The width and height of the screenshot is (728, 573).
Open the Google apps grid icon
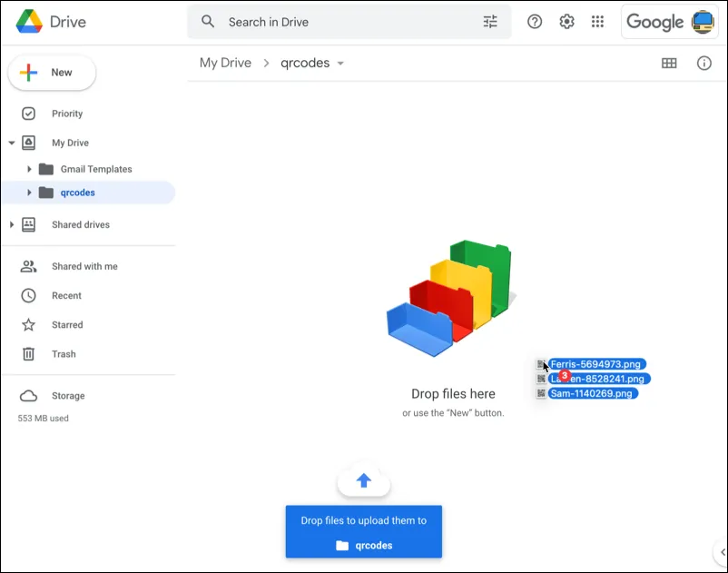pyautogui.click(x=597, y=22)
